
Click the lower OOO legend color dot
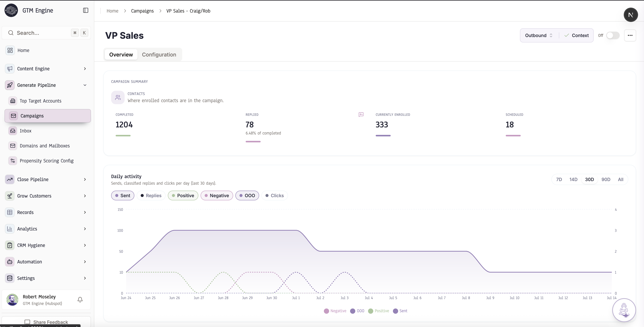(x=352, y=311)
